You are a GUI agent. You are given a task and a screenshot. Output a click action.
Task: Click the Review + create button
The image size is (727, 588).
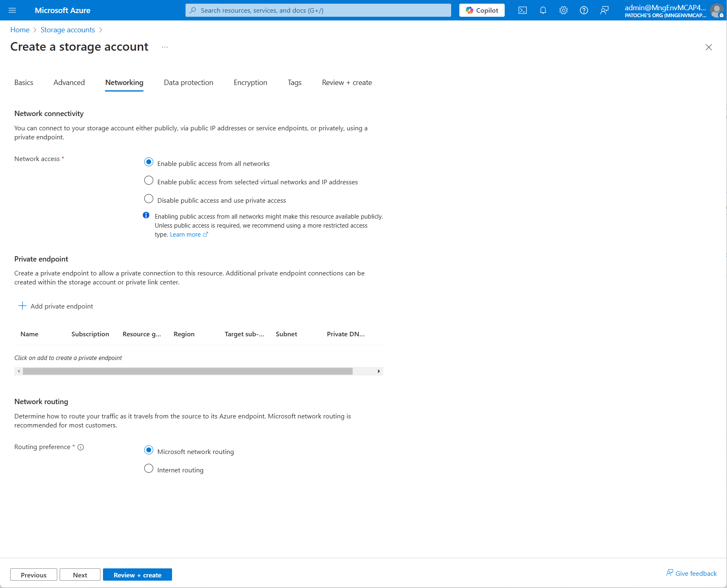(x=137, y=575)
